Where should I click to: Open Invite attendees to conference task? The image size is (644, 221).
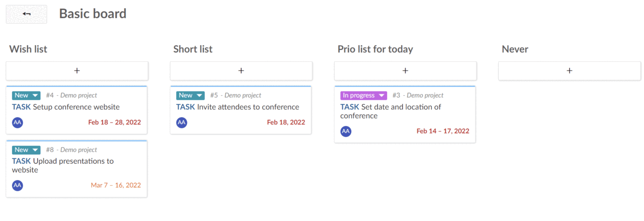point(248,107)
